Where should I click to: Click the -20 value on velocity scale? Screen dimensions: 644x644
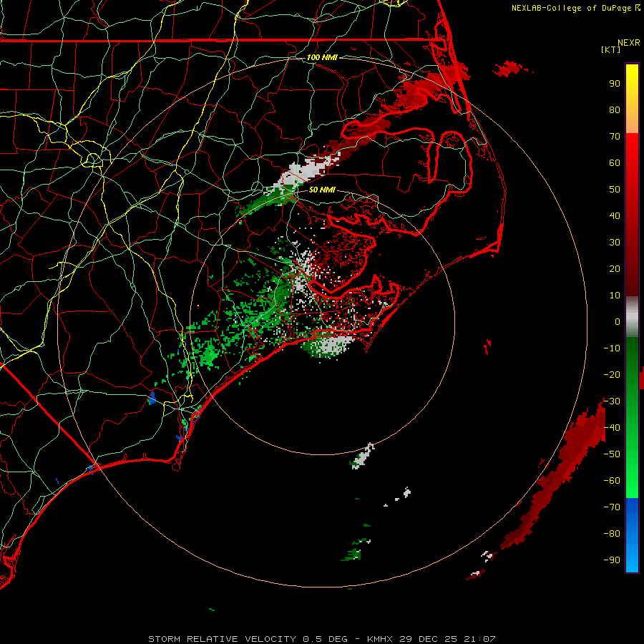click(x=612, y=375)
